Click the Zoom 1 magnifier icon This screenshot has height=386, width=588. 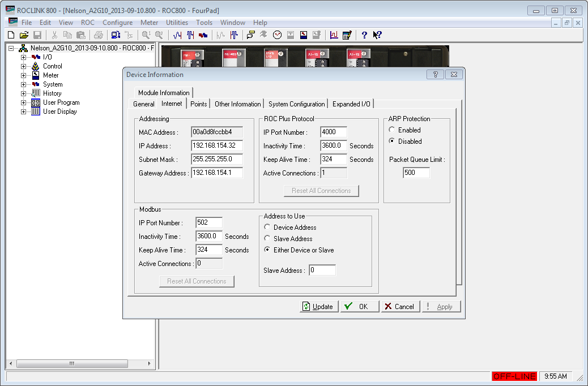[x=146, y=35]
